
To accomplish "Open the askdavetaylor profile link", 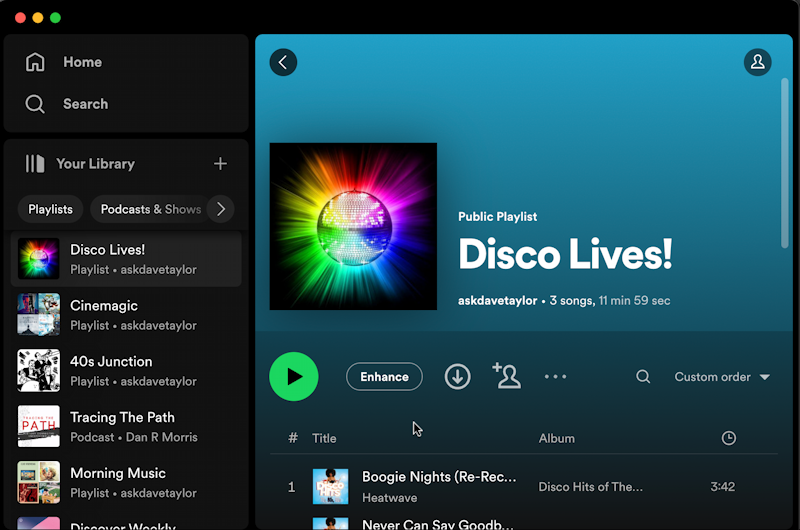I will coord(497,301).
